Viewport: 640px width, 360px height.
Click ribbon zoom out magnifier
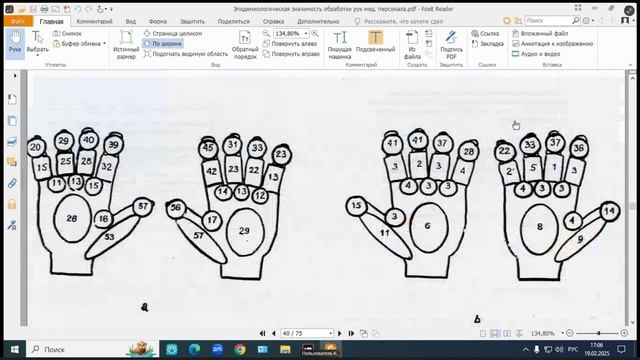click(266, 33)
